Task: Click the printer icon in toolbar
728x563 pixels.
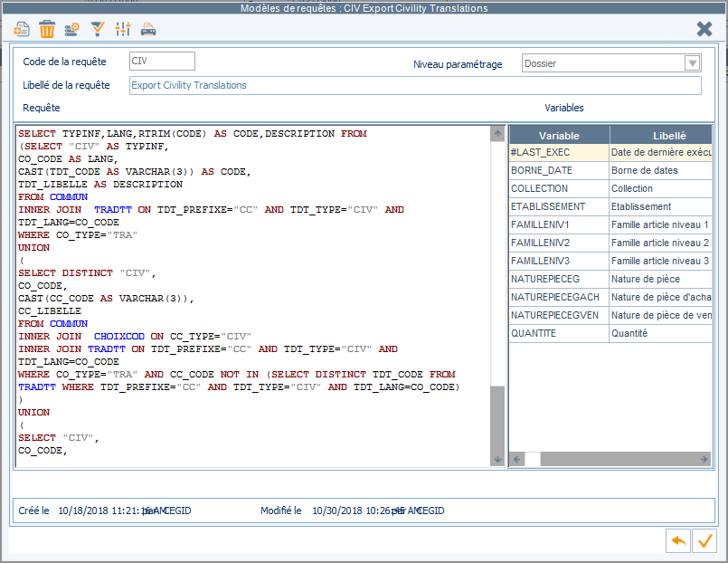Action: click(148, 29)
